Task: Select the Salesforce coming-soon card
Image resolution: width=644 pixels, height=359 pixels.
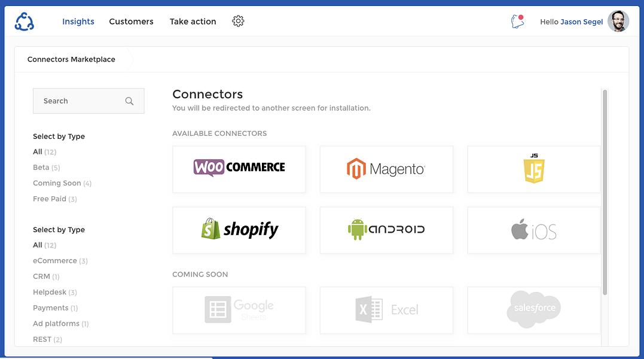Action: tap(534, 310)
